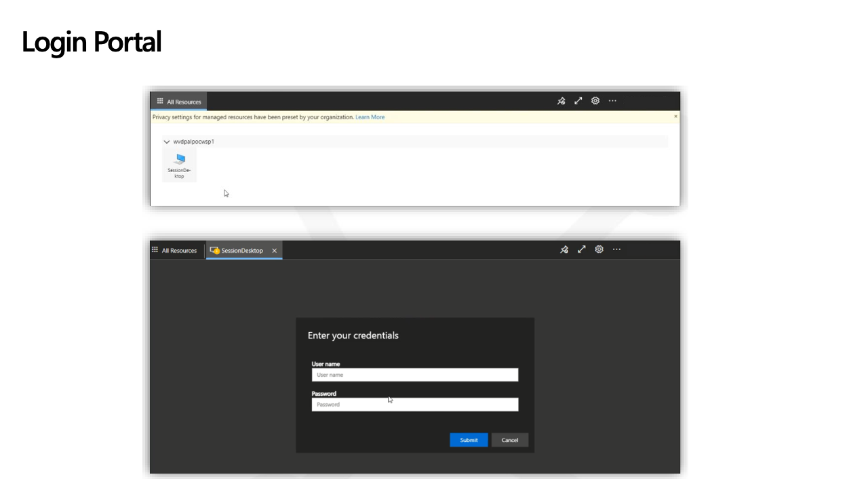Select the SessionDesktop tab

(244, 251)
